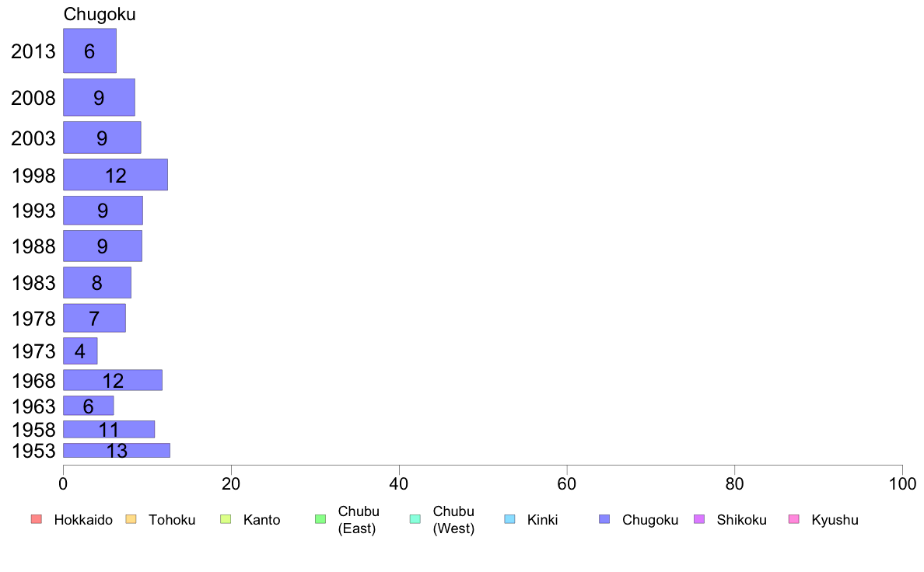Screen dimensions: 924x572
Task: Click the 1958 bar labeled 11
Action: tap(109, 430)
